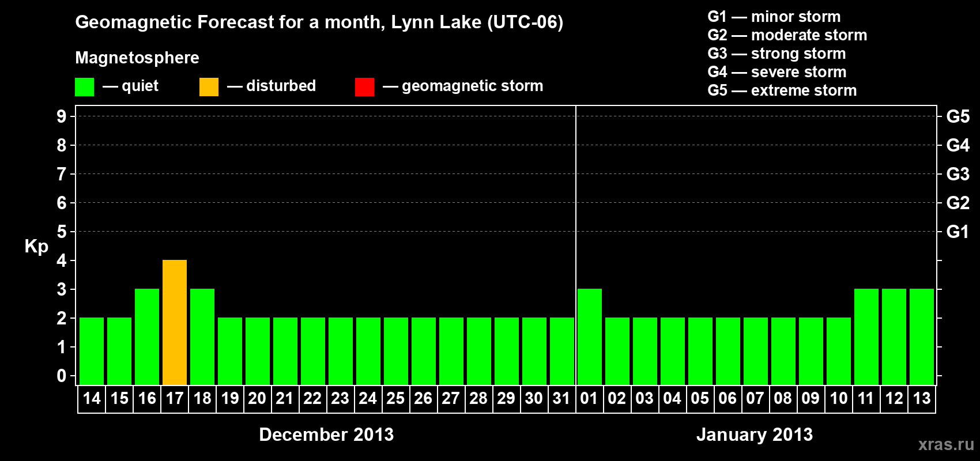
Task: Click the date label 19
Action: [x=230, y=398]
